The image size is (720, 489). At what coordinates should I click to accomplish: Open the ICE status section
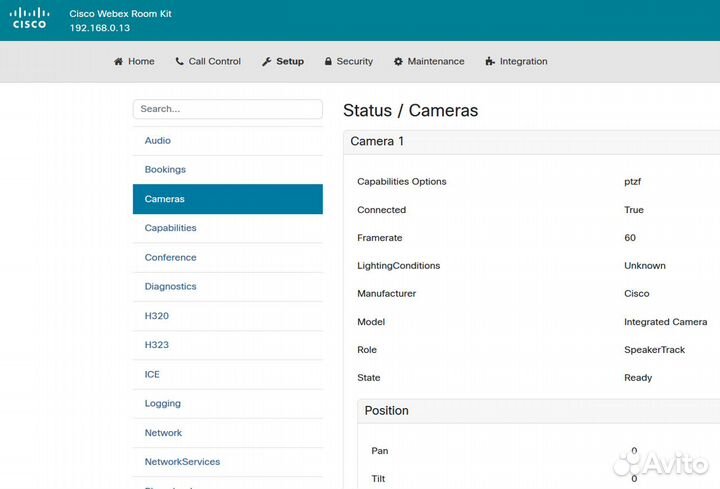coord(228,374)
